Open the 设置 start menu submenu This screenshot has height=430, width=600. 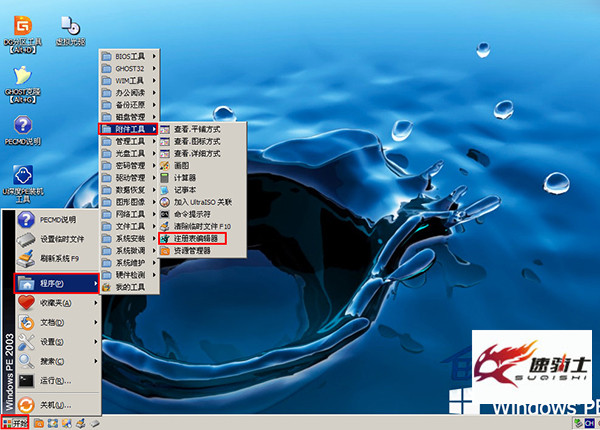(54, 341)
